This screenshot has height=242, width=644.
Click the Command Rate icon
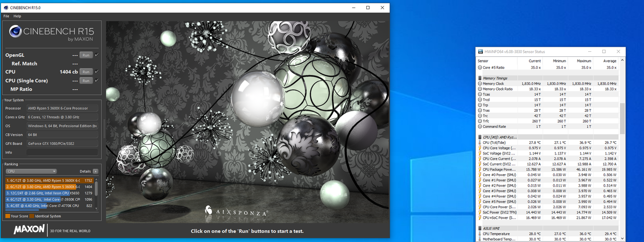point(479,126)
